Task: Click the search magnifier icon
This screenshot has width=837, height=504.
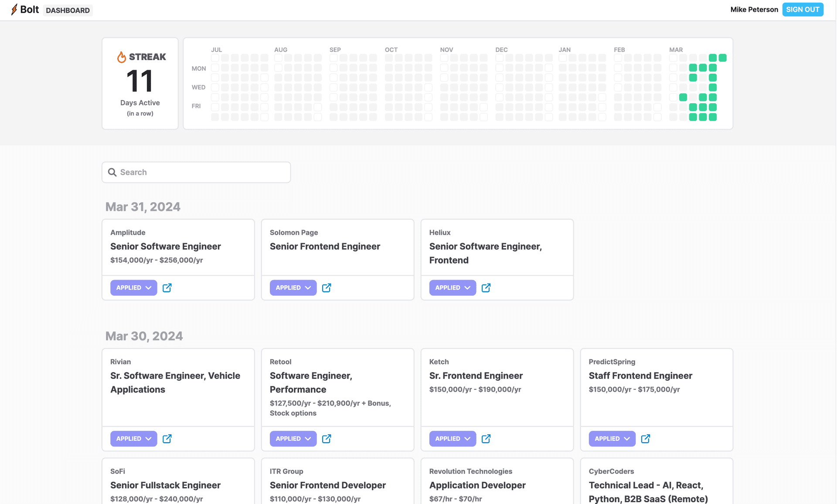Action: pyautogui.click(x=112, y=173)
